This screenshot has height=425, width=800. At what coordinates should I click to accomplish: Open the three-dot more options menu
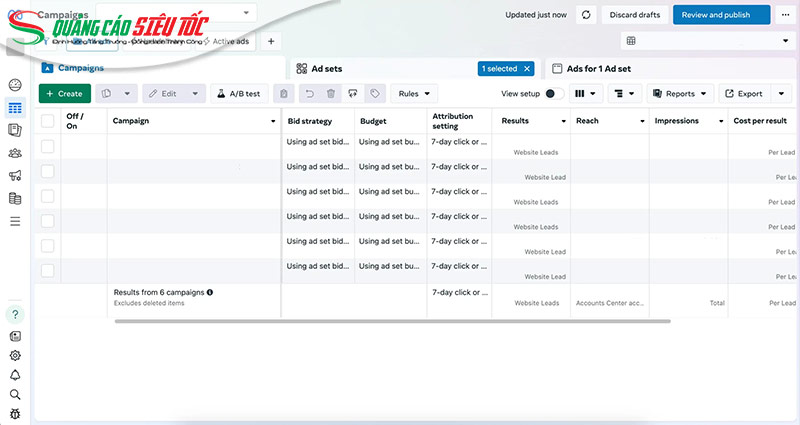click(785, 15)
